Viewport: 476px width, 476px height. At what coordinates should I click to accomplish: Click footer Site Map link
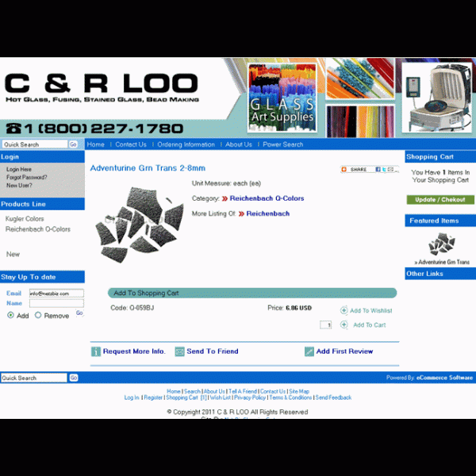tap(299, 391)
